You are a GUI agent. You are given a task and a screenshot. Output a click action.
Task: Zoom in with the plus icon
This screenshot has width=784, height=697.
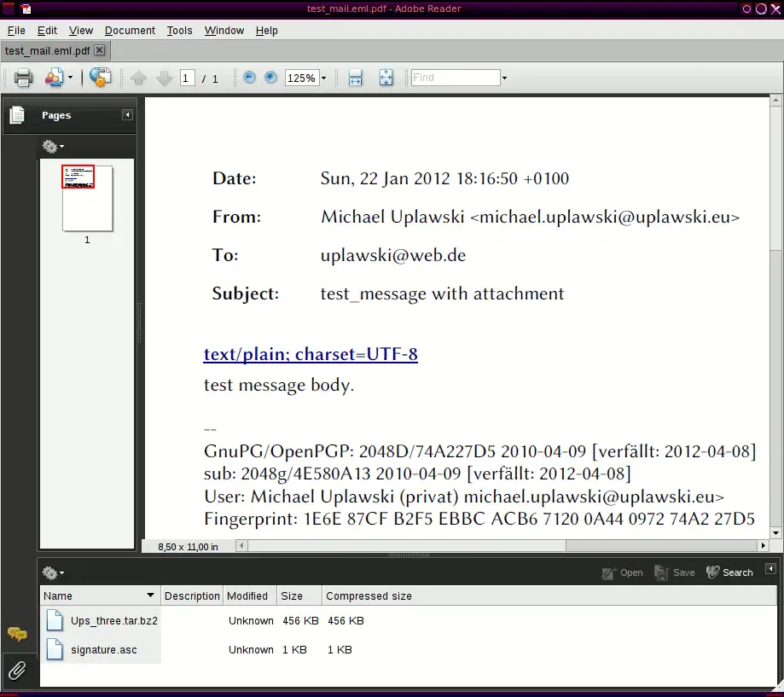[270, 77]
